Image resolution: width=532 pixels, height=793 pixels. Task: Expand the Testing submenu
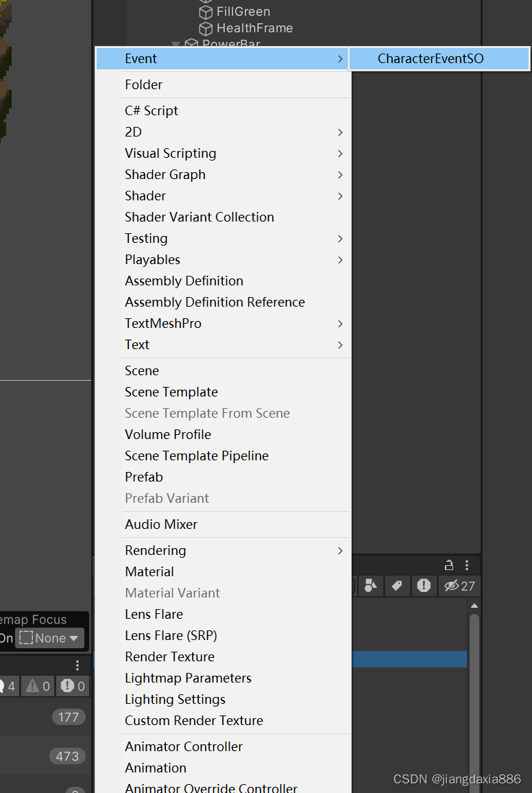(x=223, y=238)
